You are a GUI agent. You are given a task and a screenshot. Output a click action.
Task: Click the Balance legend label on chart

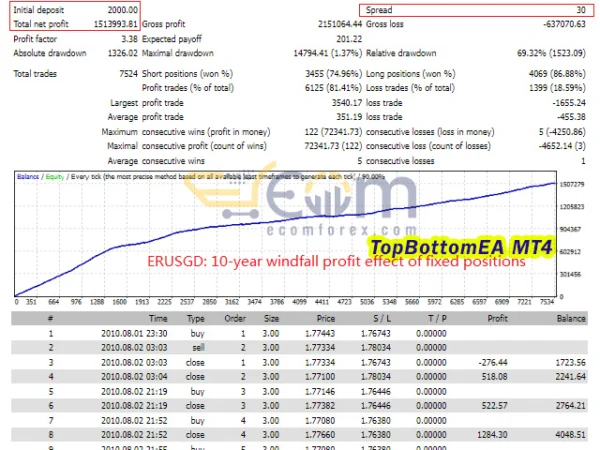pyautogui.click(x=28, y=176)
